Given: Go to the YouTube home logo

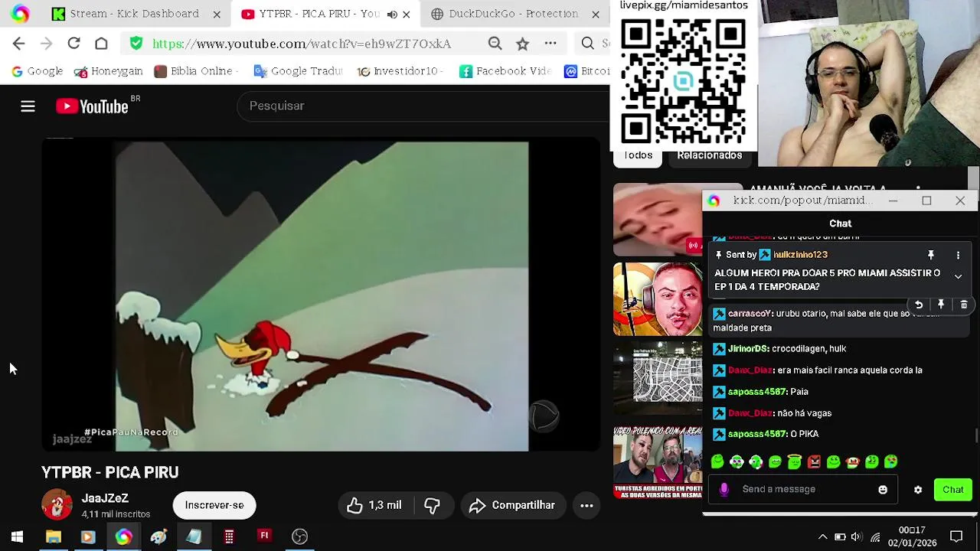Looking at the screenshot, I should coord(92,106).
